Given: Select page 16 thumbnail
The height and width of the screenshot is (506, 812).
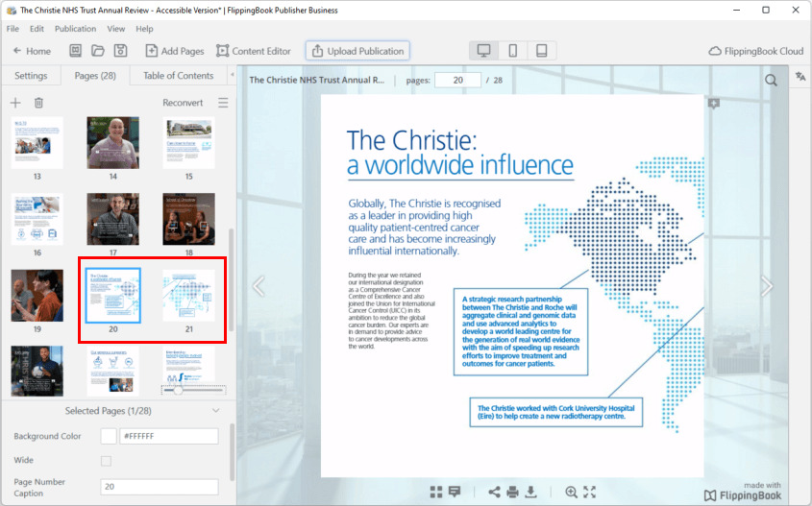Looking at the screenshot, I should (x=37, y=219).
